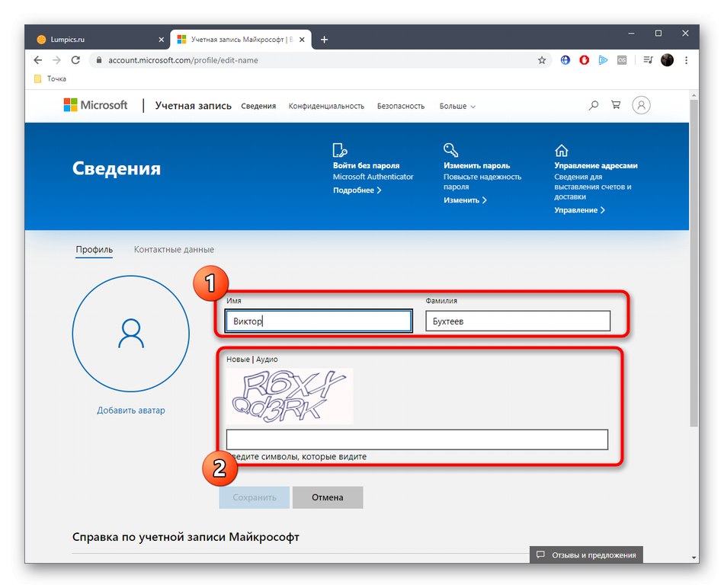The image size is (724, 588).
Task: Open the Безопасность menu item
Action: coord(401,106)
